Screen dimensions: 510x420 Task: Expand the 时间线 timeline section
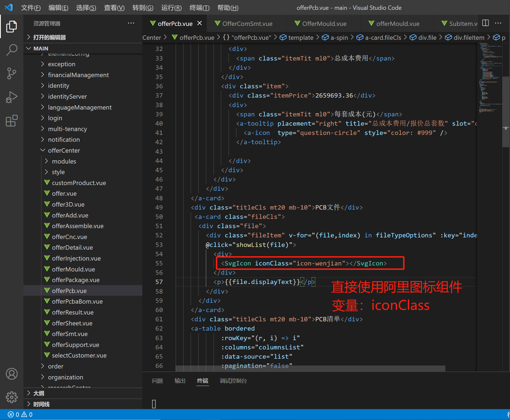[x=83, y=404]
